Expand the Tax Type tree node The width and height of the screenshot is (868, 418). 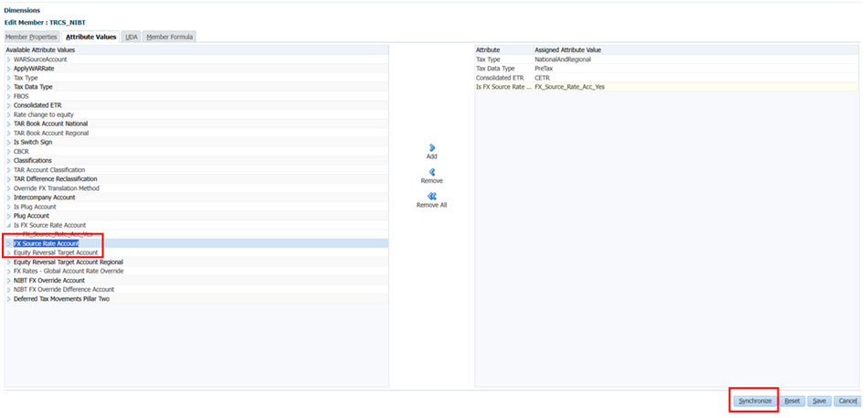click(9, 78)
